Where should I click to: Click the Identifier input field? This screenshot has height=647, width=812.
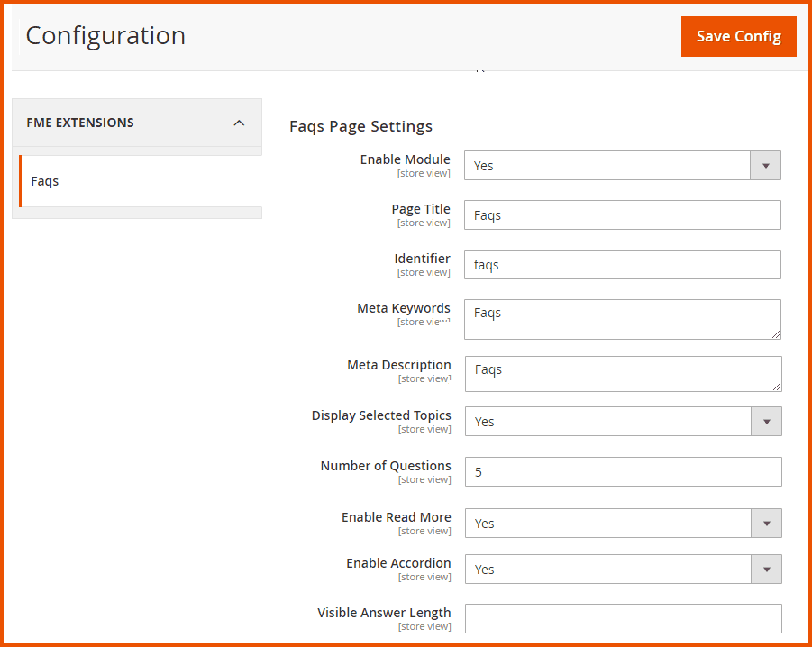coord(622,264)
